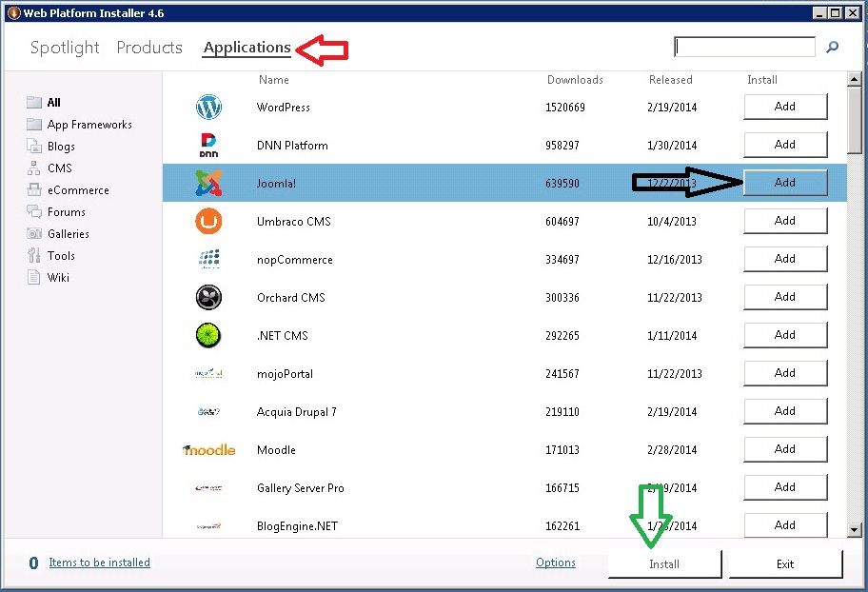Click the Tools wrench icon
The image size is (868, 592).
(34, 255)
